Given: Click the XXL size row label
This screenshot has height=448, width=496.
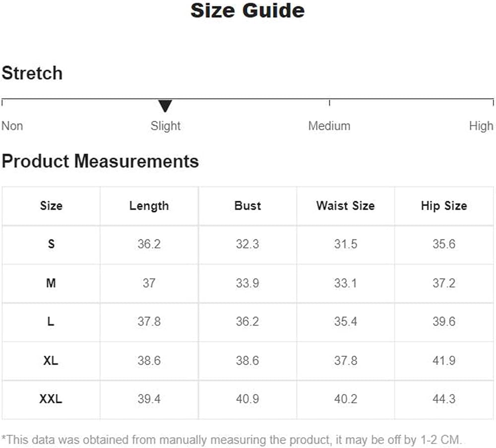Looking at the screenshot, I should (51, 399).
